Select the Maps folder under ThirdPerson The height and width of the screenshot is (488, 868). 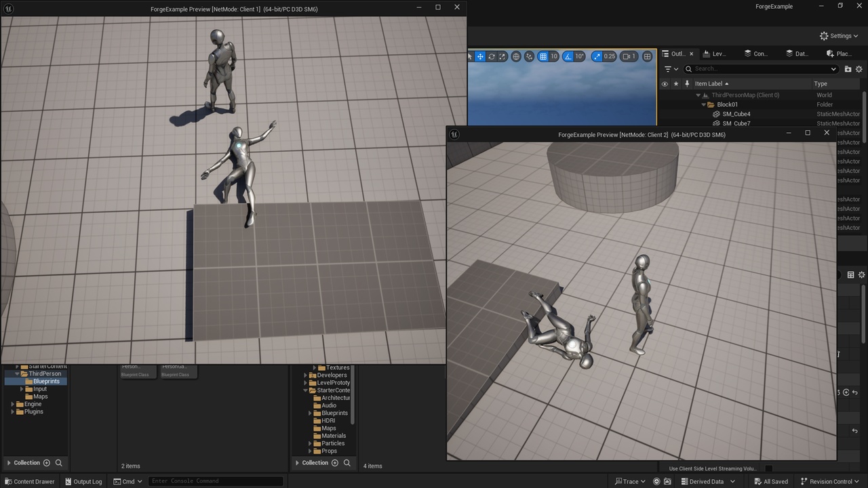[41, 396]
